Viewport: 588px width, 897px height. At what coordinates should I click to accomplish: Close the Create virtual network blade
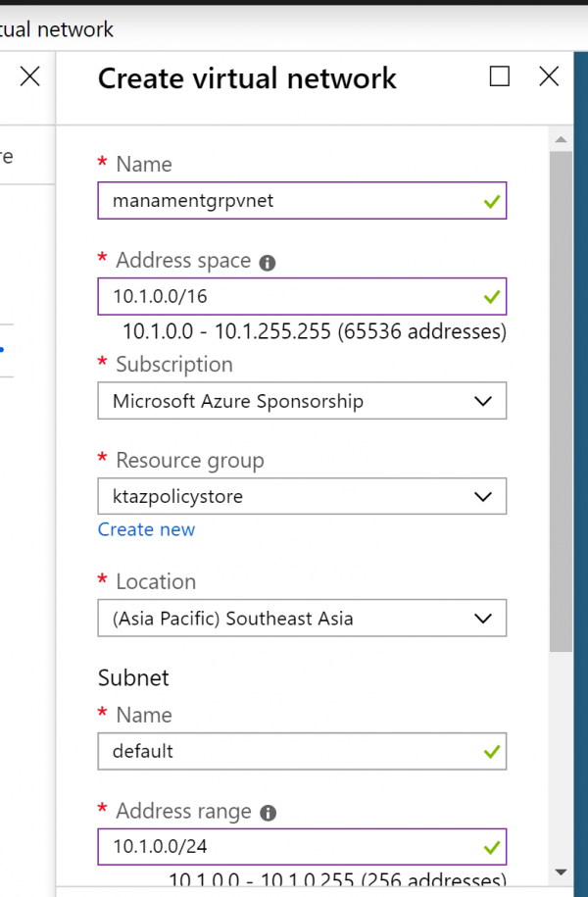549,76
